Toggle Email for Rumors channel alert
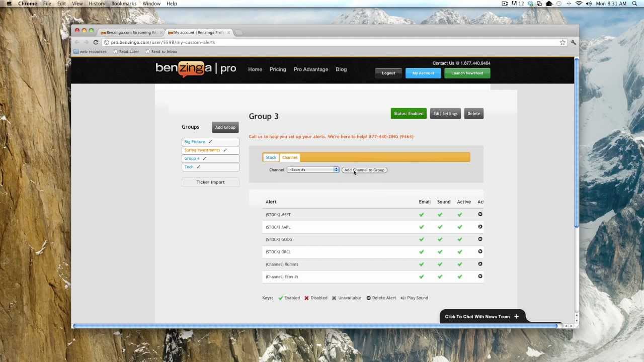 (x=422, y=264)
